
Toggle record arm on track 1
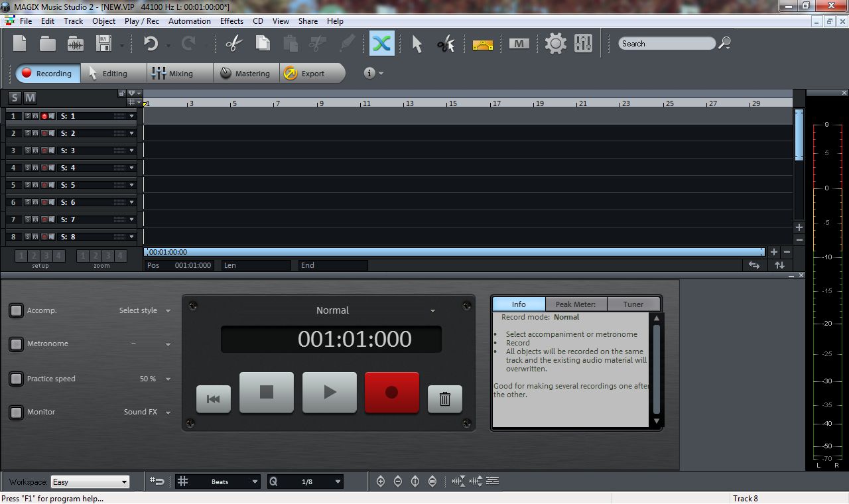click(x=44, y=116)
